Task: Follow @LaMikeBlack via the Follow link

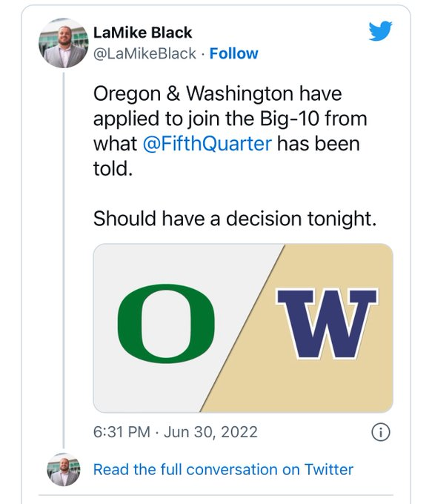Action: (x=233, y=53)
